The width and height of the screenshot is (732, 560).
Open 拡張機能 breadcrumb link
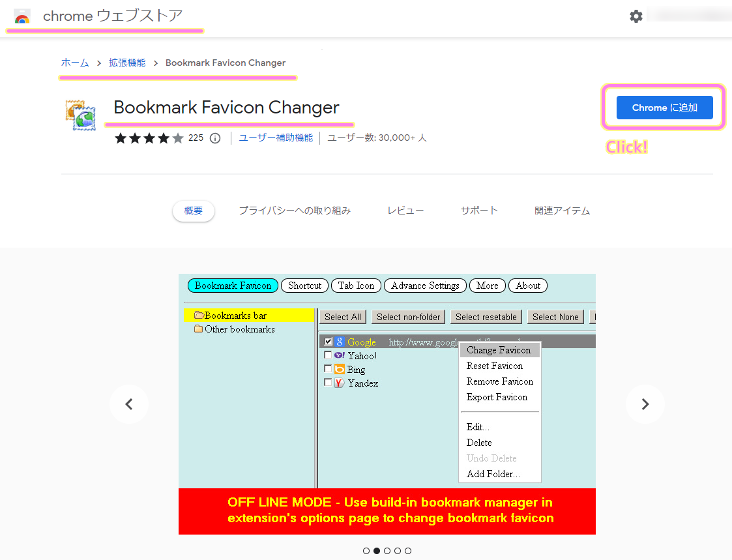[127, 63]
